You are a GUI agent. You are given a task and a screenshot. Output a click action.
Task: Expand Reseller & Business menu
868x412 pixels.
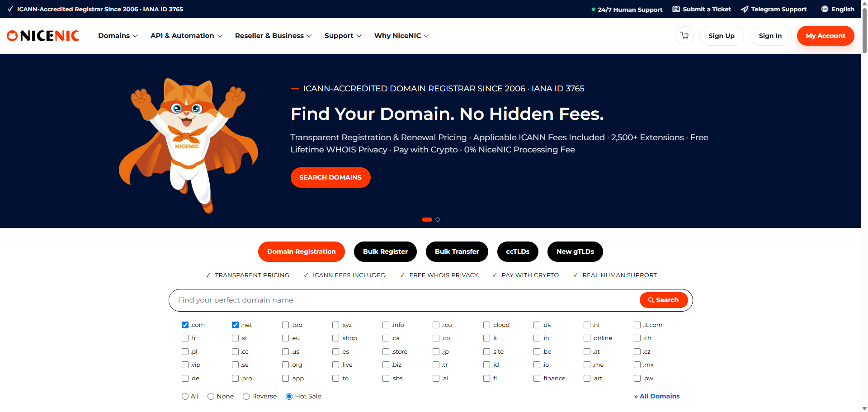coord(274,36)
